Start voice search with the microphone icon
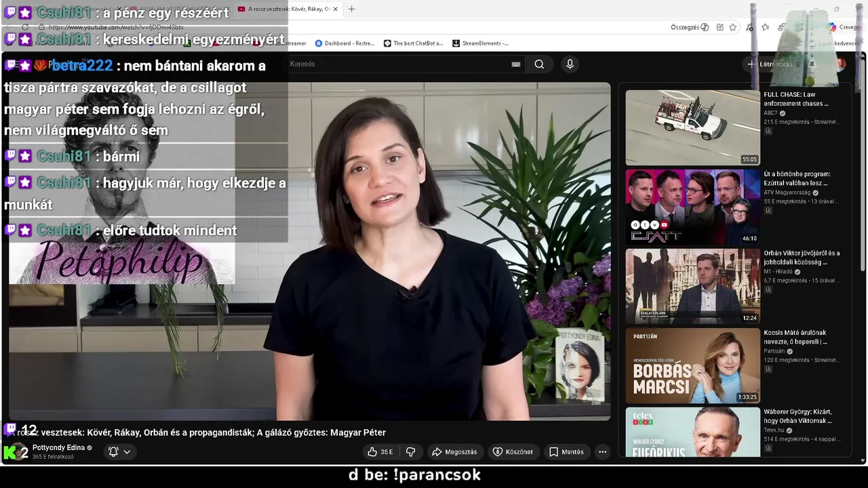This screenshot has width=868, height=488. (570, 64)
